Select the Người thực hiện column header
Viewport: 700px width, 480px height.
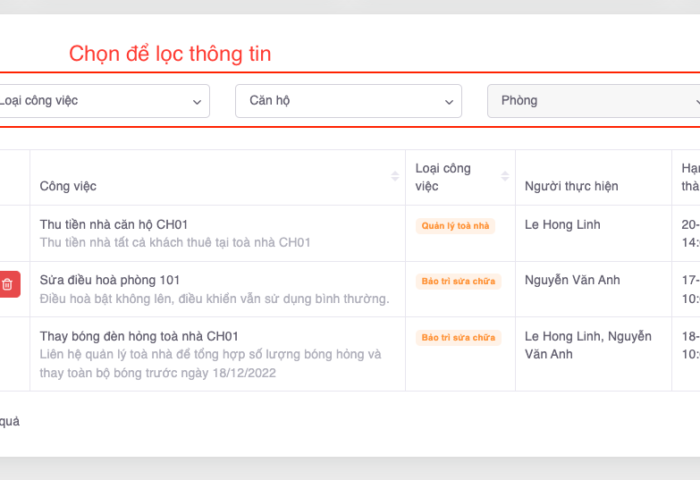(571, 186)
